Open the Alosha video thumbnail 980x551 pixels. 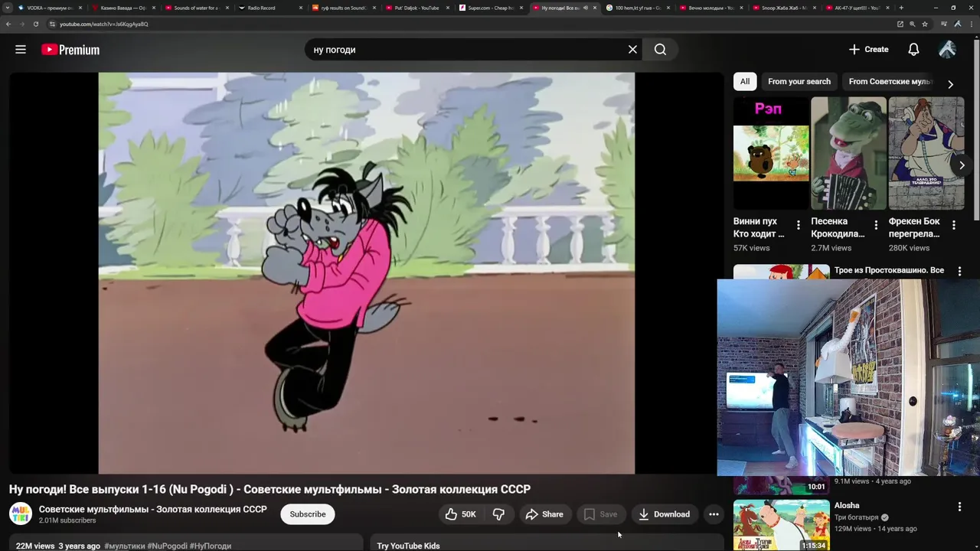click(x=782, y=525)
